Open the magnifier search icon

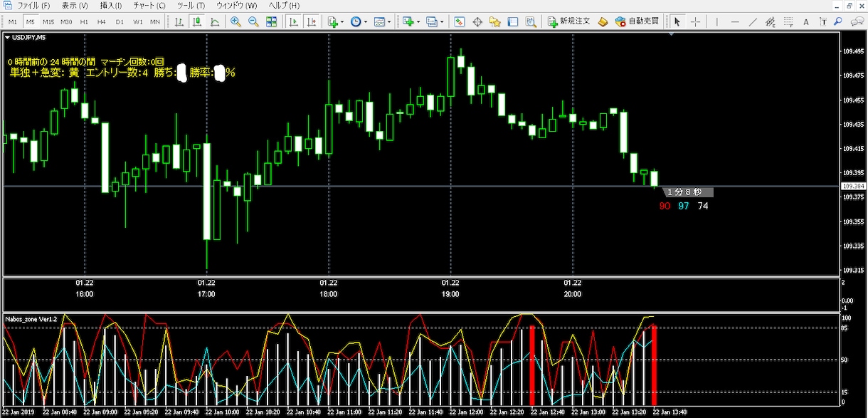(x=839, y=21)
